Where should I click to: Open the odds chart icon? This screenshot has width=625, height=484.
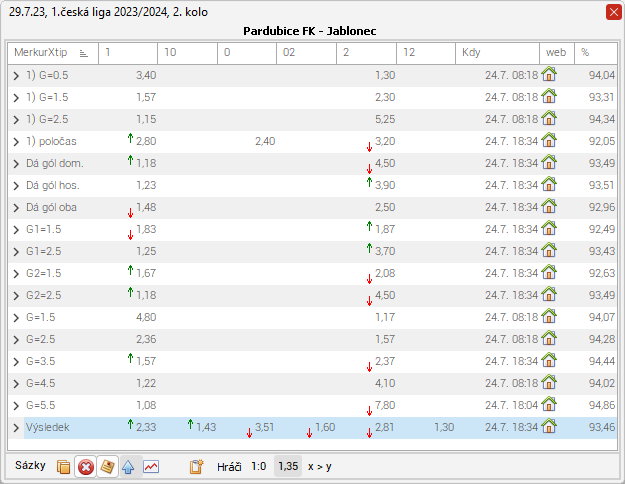[x=151, y=466]
